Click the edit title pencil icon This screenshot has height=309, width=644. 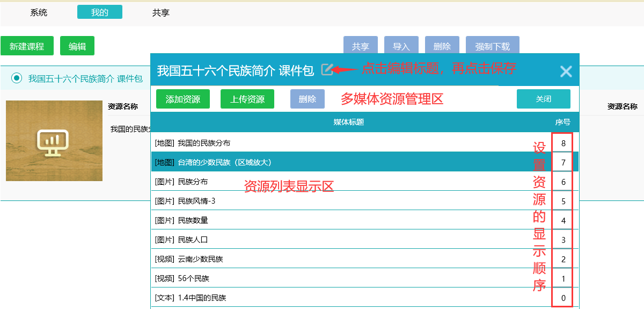click(x=327, y=69)
